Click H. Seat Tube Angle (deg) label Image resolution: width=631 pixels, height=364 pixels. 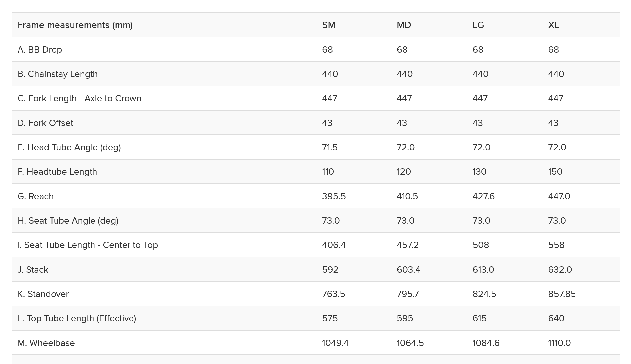(68, 221)
